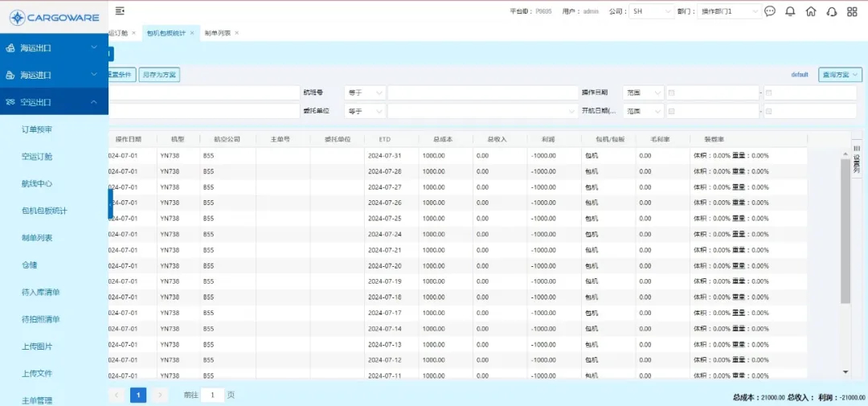The image size is (868, 406).
Task: Open customer support headset icon
Action: [x=832, y=11]
